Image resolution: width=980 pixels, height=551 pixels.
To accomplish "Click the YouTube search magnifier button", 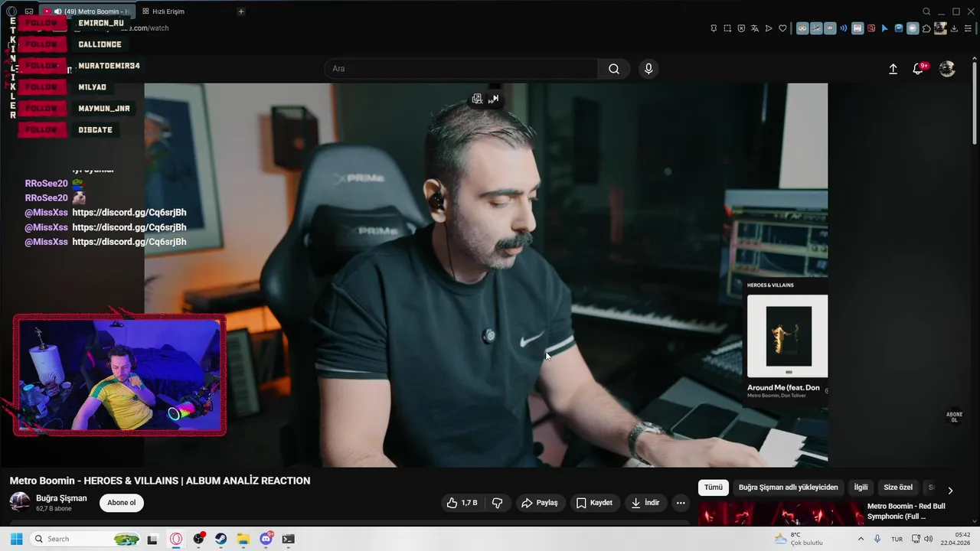I will click(614, 69).
